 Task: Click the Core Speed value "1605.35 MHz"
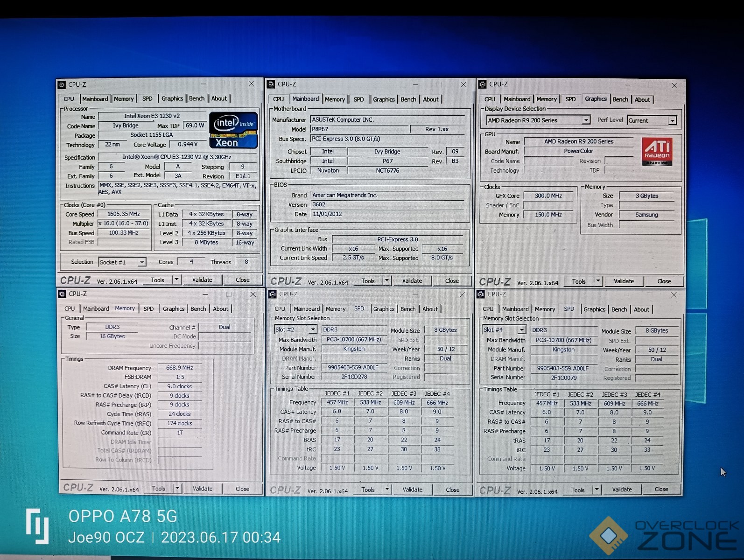[124, 214]
